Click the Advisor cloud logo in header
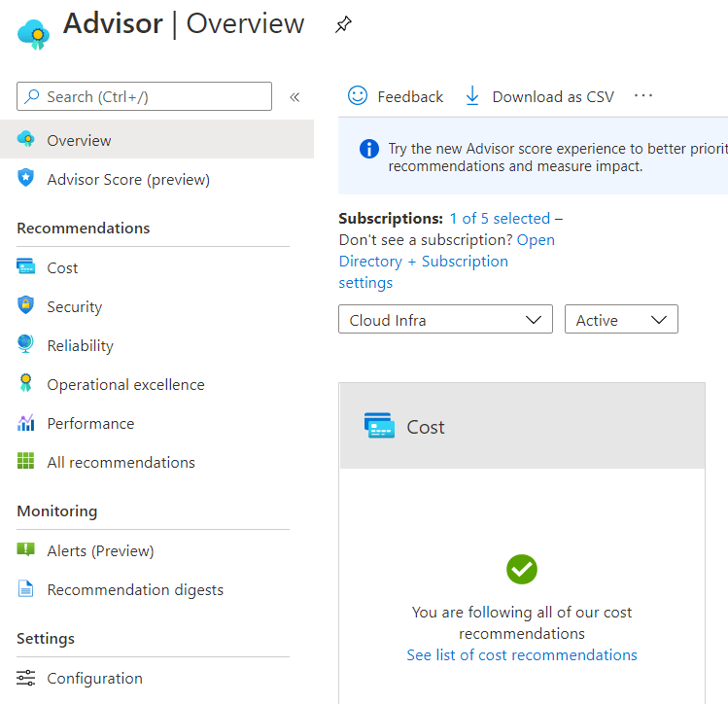Viewport: 728px width, 704px height. (x=33, y=34)
